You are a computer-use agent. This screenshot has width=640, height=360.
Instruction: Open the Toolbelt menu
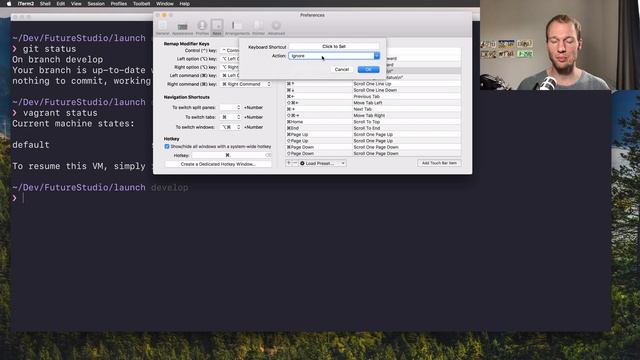click(x=142, y=4)
